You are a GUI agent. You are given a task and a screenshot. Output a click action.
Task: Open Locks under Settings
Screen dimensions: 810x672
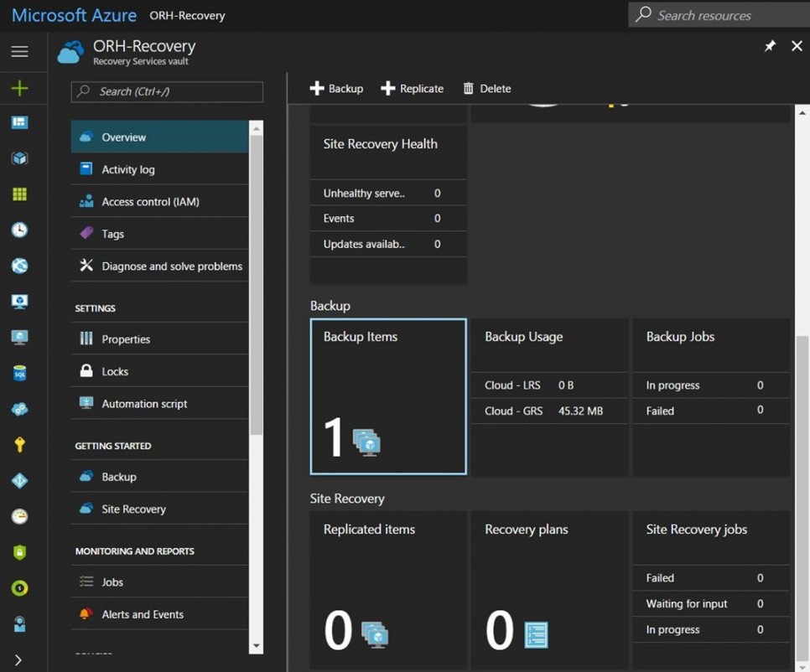click(159, 371)
